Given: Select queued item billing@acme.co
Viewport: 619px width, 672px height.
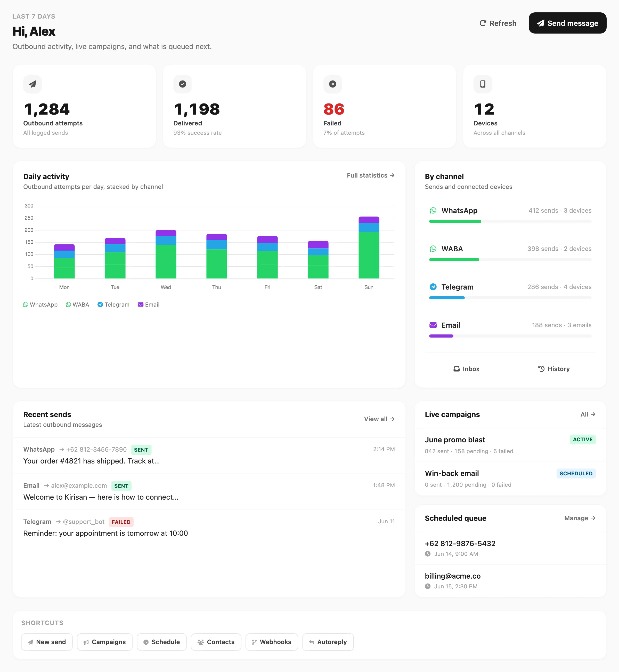Looking at the screenshot, I should point(510,581).
